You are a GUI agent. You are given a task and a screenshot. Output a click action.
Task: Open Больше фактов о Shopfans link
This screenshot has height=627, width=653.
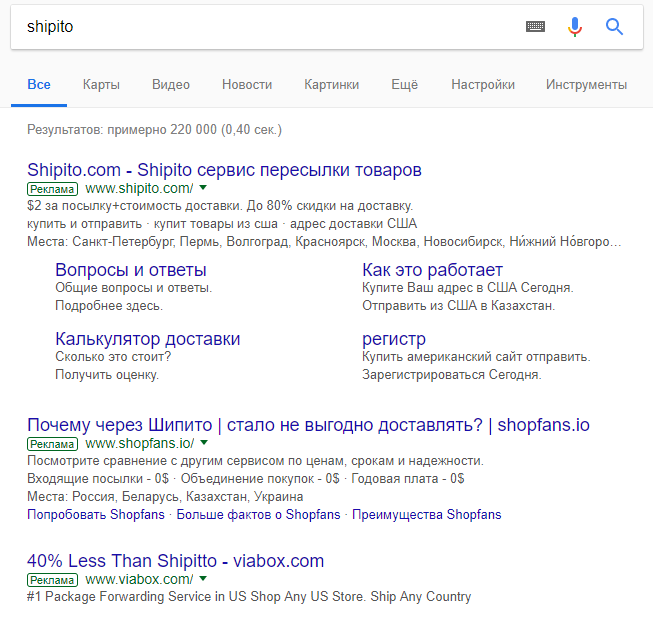[258, 515]
